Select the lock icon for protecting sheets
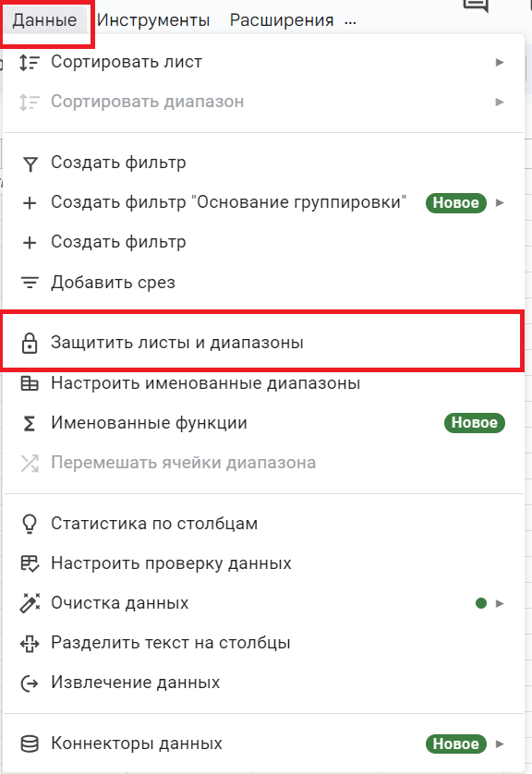The image size is (532, 774). pyautogui.click(x=30, y=341)
